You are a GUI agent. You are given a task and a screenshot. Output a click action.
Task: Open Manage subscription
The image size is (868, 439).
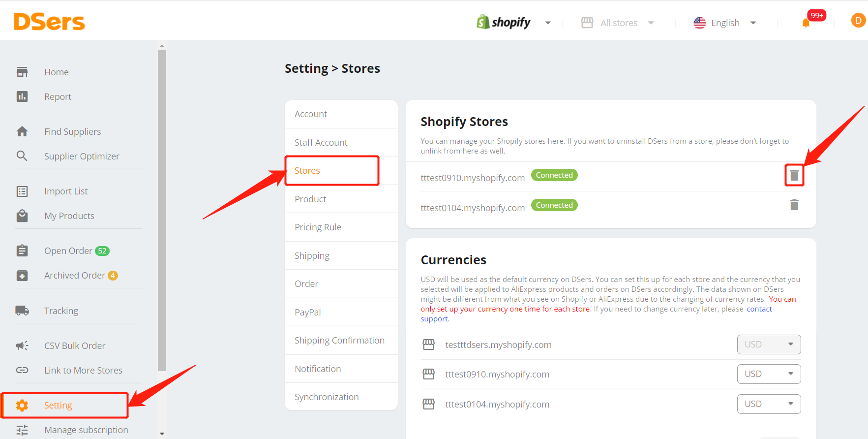click(86, 430)
